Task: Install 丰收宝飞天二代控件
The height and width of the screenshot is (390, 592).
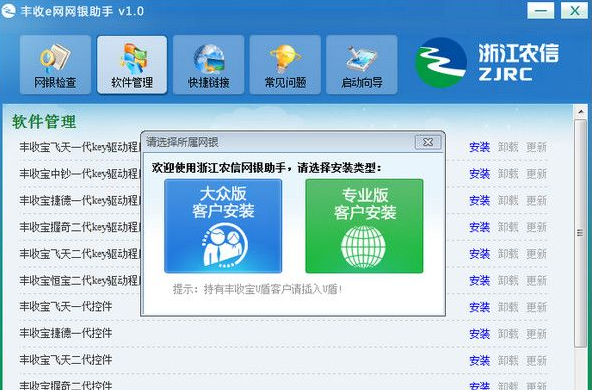Action: pos(479,361)
